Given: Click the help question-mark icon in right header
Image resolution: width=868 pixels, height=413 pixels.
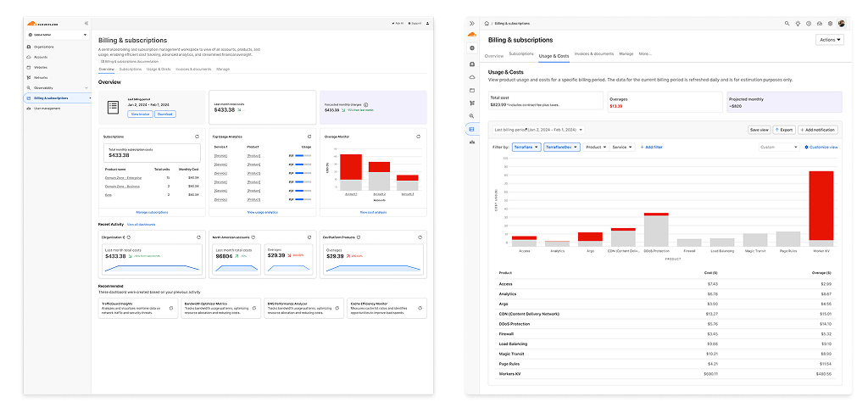Looking at the screenshot, I should click(x=809, y=23).
